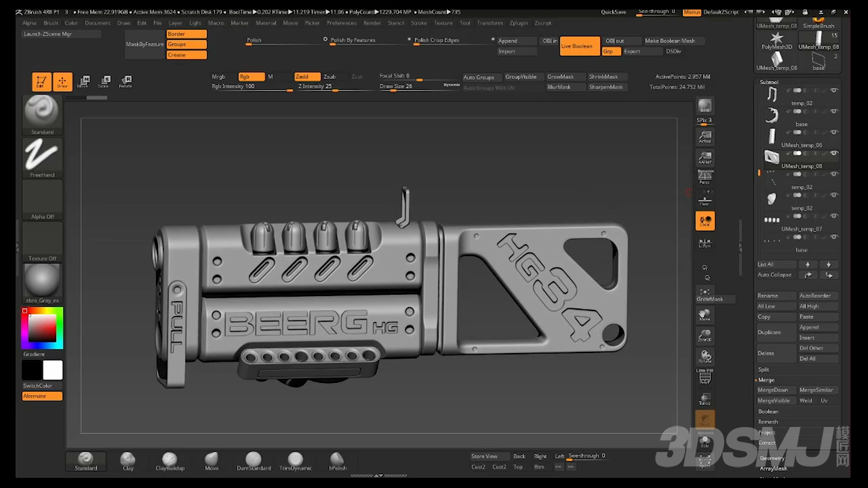868x488 pixels.
Task: Toggle the Groups mask feature
Action: click(186, 44)
